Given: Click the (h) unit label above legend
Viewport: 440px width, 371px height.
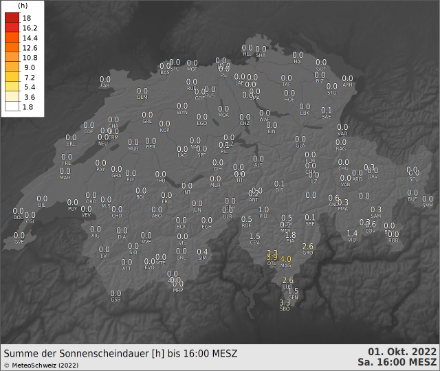Looking at the screenshot, I should (x=22, y=6).
